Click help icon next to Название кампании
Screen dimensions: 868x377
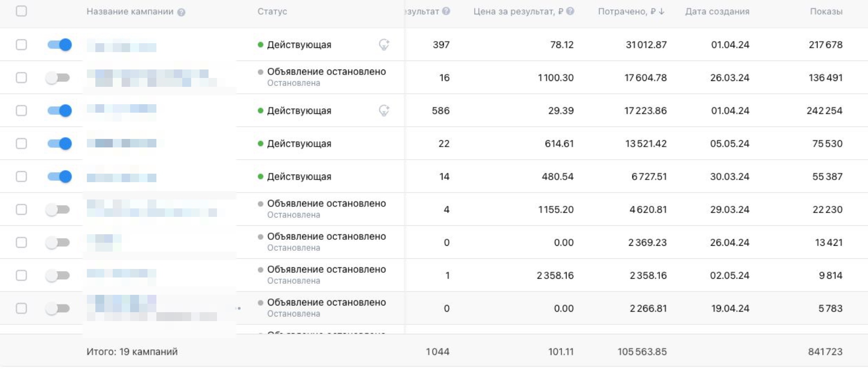(181, 12)
